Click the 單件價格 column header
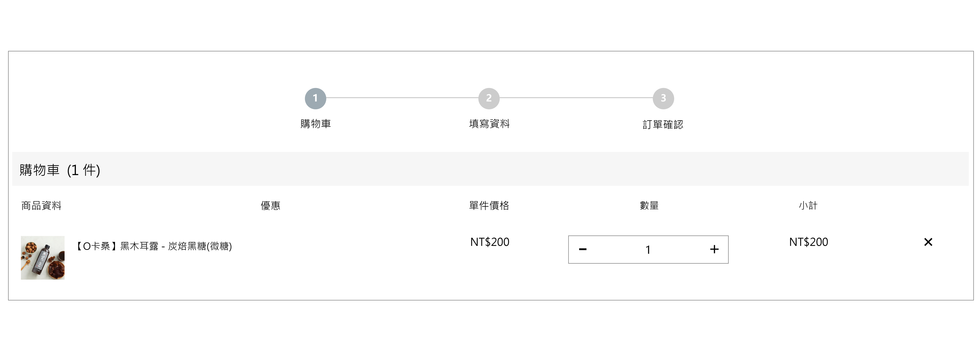Screen dimensions: 980x343 point(489,206)
